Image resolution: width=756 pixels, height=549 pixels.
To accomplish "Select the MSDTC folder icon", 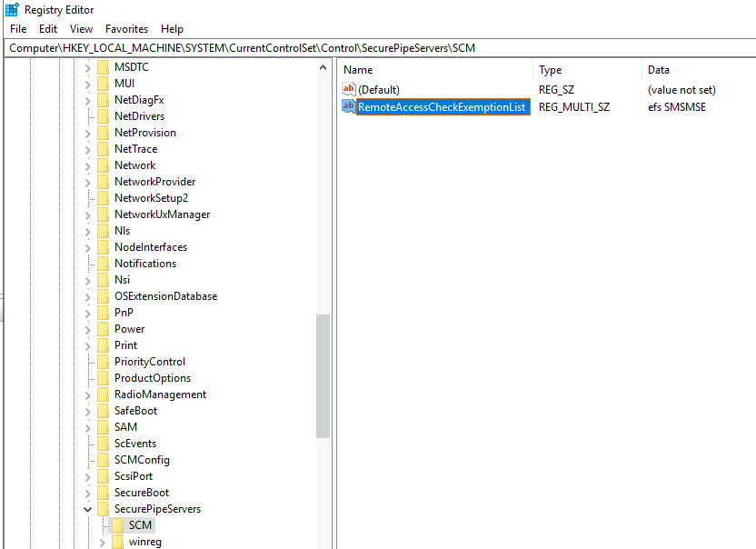I will coord(103,67).
